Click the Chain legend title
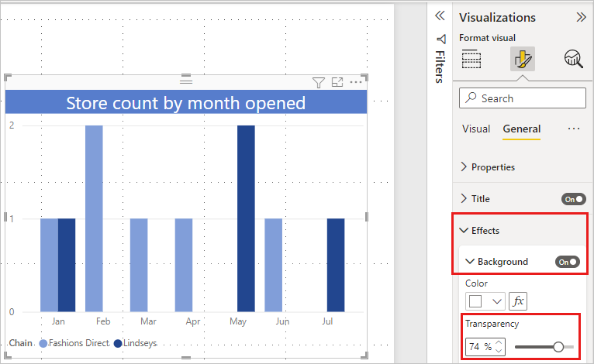Screen dimensions: 594x364 [x=20, y=343]
